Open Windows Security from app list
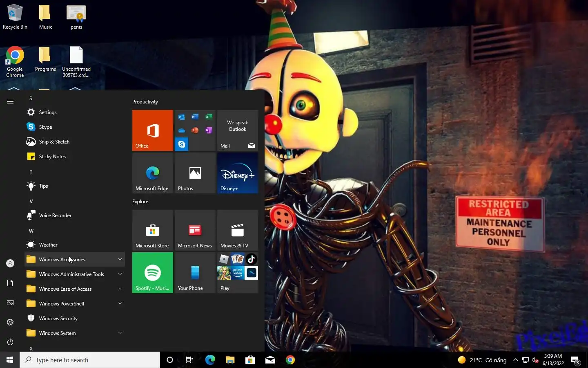The image size is (588, 368). [75, 319]
